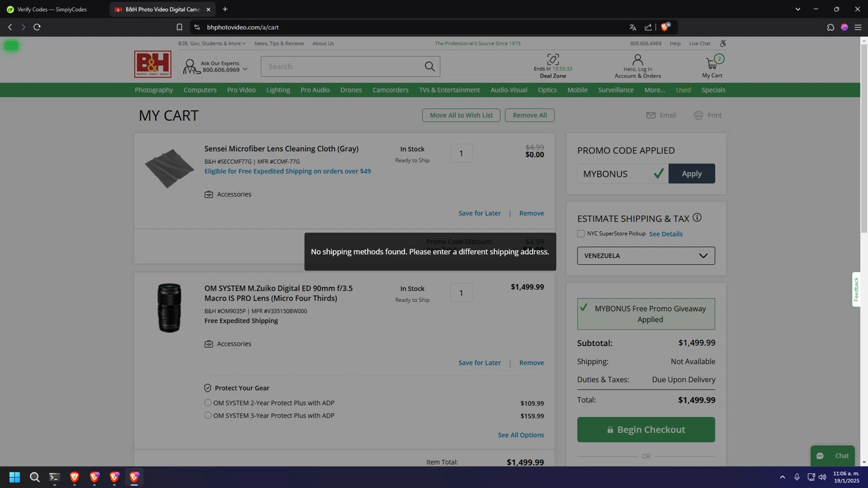The image size is (868, 488).
Task: Open the Deal Zone icon
Action: [553, 60]
